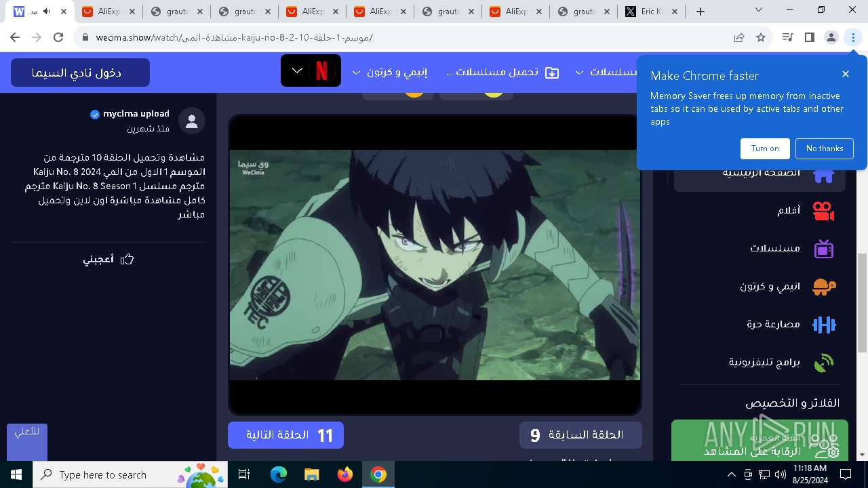Show hidden system tray icons
The image size is (868, 488).
732,474
